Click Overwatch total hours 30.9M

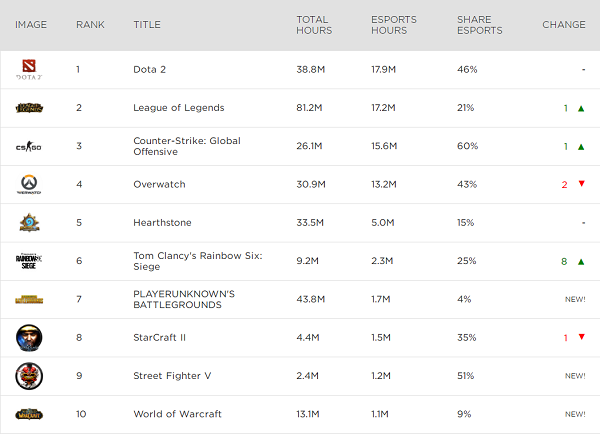pos(311,184)
